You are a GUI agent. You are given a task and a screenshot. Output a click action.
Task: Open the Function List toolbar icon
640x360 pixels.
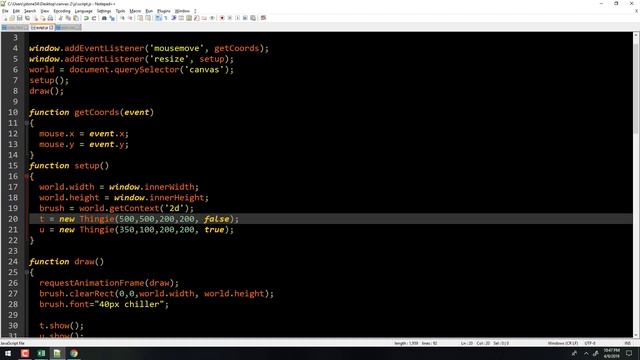tap(196, 18)
